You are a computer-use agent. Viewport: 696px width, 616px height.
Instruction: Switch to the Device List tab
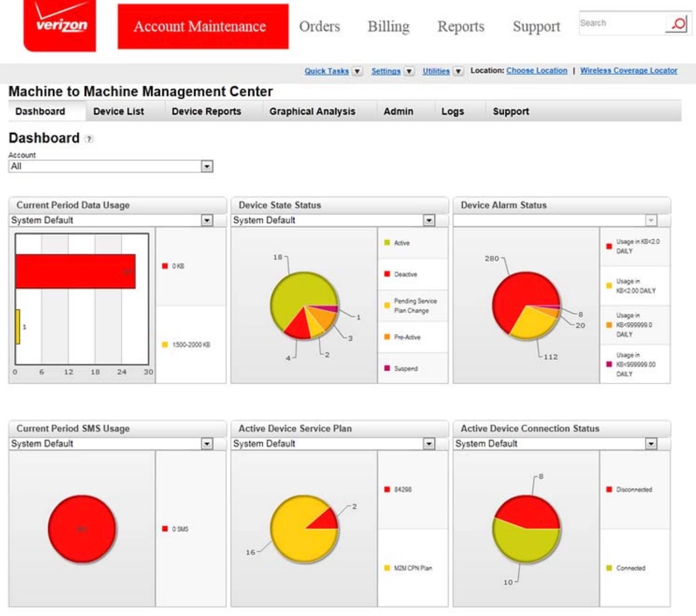118,111
